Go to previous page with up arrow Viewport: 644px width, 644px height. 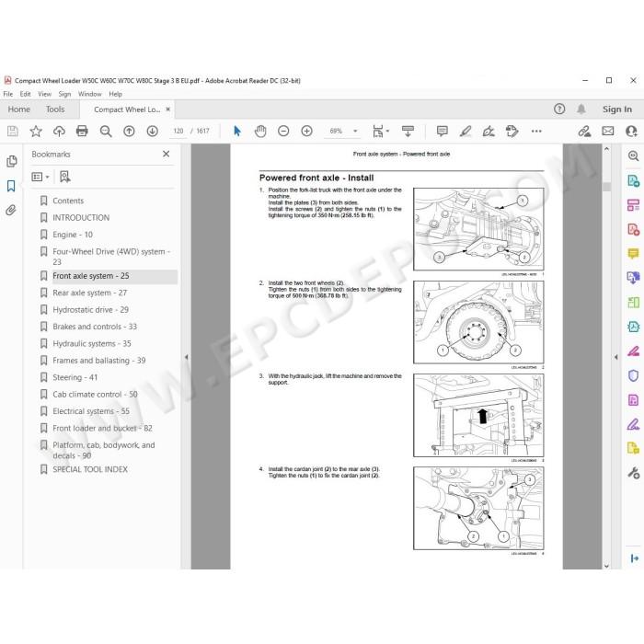click(129, 131)
